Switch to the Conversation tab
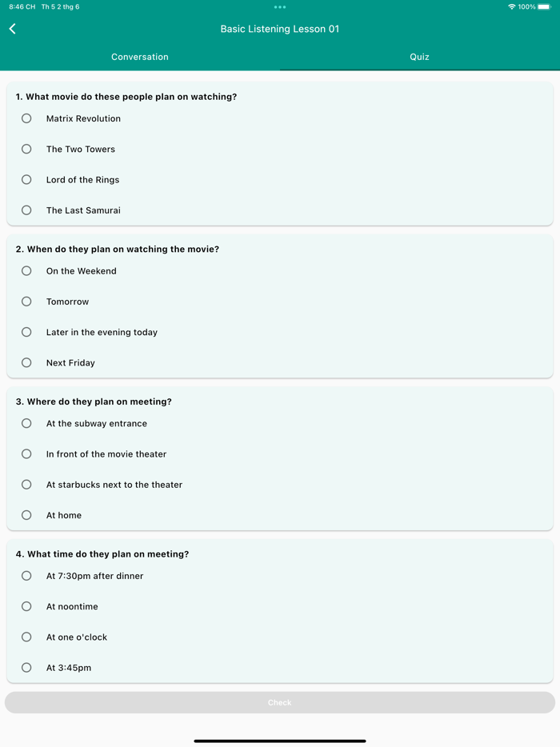The height and width of the screenshot is (747, 560). (139, 57)
